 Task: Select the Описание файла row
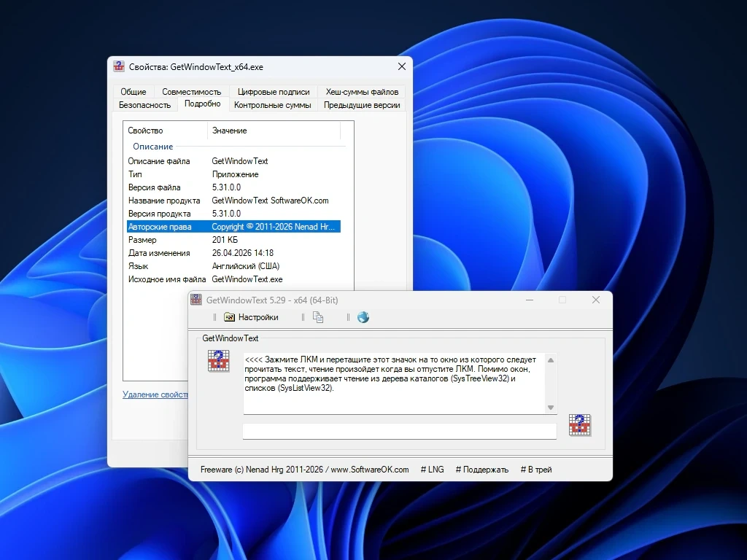click(x=233, y=161)
